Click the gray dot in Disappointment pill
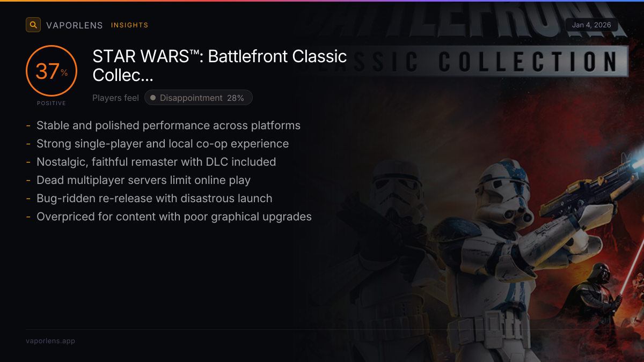 pyautogui.click(x=153, y=98)
